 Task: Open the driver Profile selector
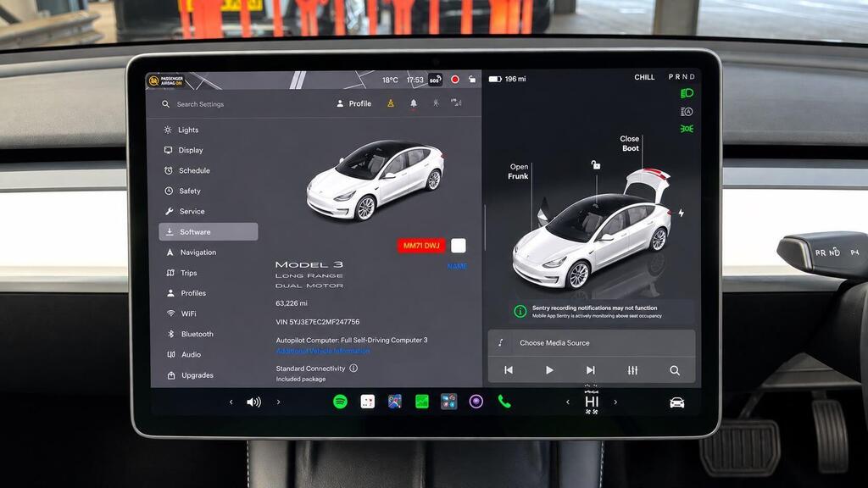pyautogui.click(x=353, y=103)
